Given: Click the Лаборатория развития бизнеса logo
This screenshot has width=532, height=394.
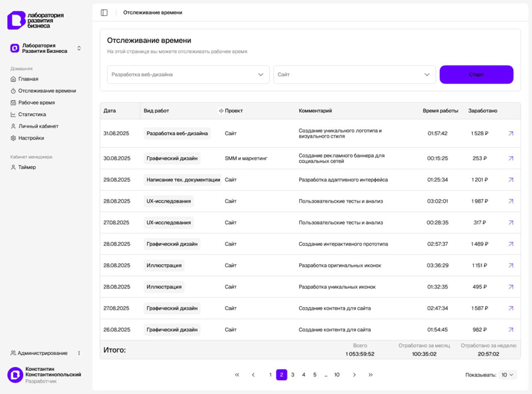Looking at the screenshot, I should coord(36,20).
